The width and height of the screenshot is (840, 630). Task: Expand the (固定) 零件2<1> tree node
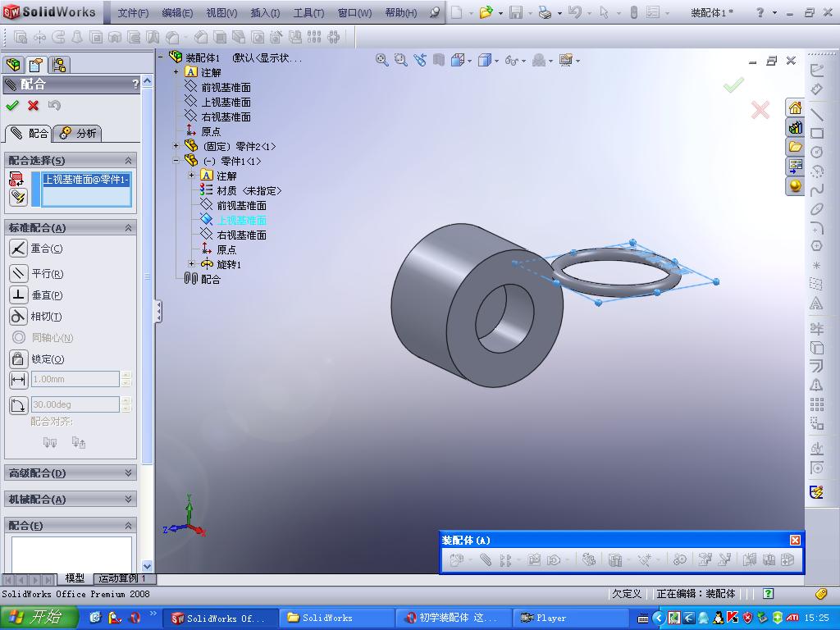(x=176, y=146)
